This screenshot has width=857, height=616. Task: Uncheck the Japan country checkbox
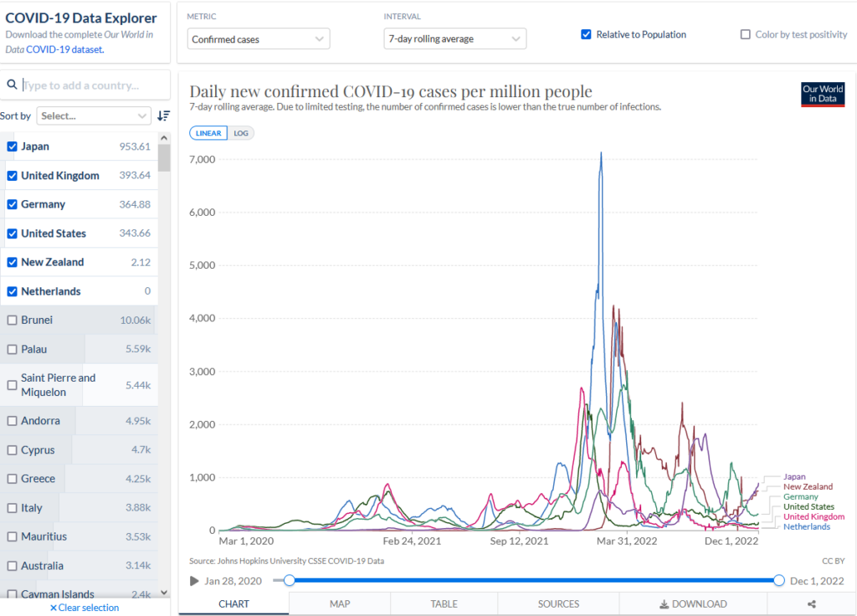click(x=13, y=146)
